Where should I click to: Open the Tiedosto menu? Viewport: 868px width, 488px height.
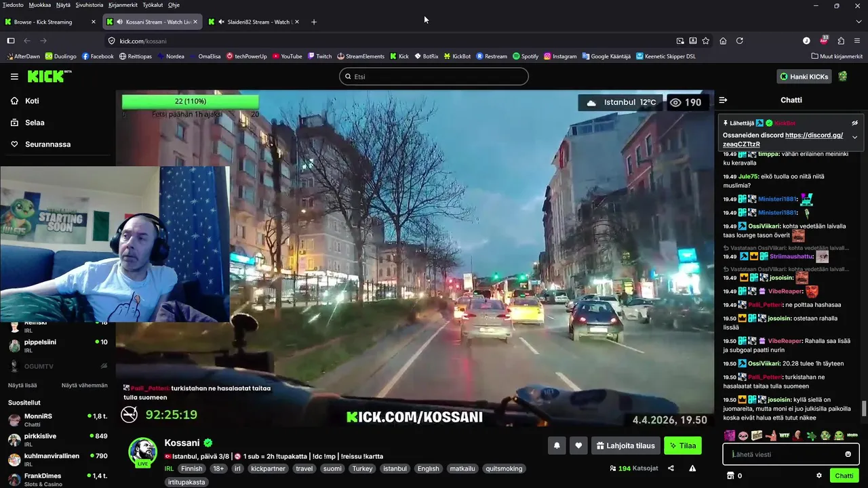coord(13,5)
